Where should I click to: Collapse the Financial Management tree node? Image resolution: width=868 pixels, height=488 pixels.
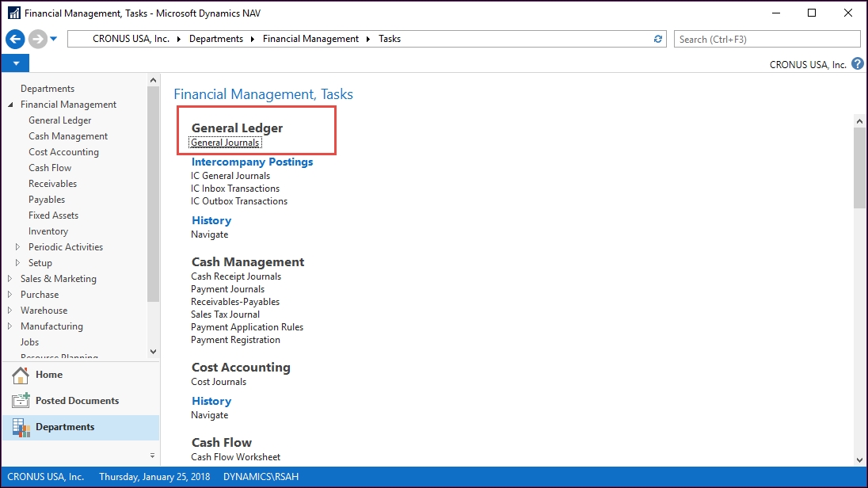pos(10,105)
